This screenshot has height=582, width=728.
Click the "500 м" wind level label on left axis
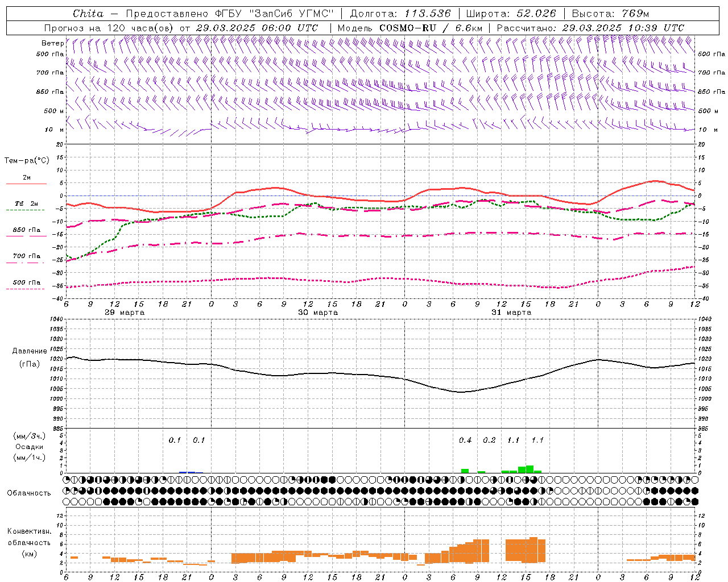pyautogui.click(x=55, y=111)
